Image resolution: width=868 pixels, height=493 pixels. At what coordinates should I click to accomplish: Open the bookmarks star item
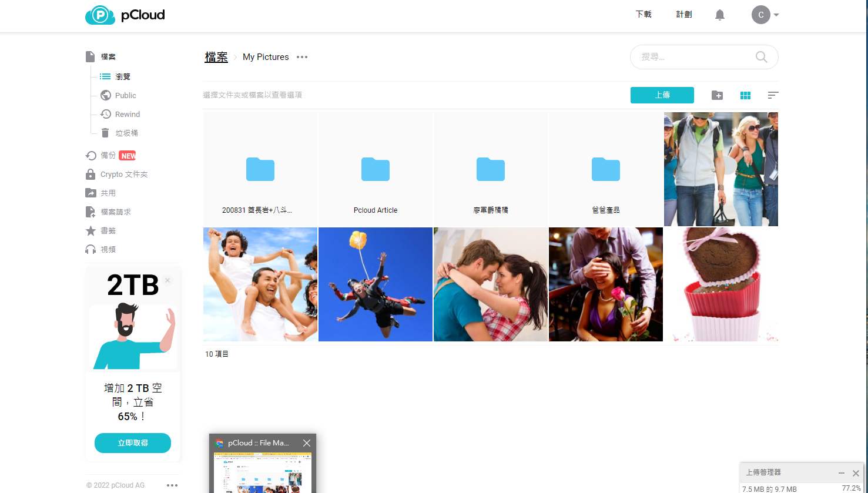coord(108,230)
